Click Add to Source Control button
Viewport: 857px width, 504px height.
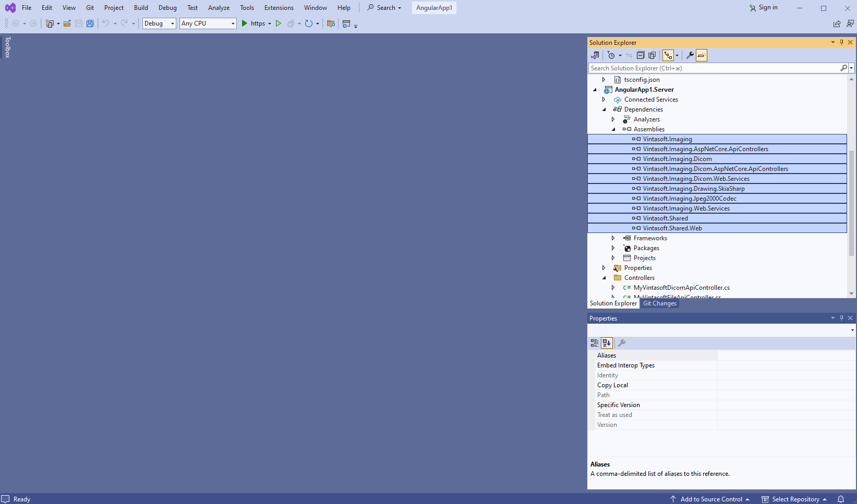[x=711, y=499]
